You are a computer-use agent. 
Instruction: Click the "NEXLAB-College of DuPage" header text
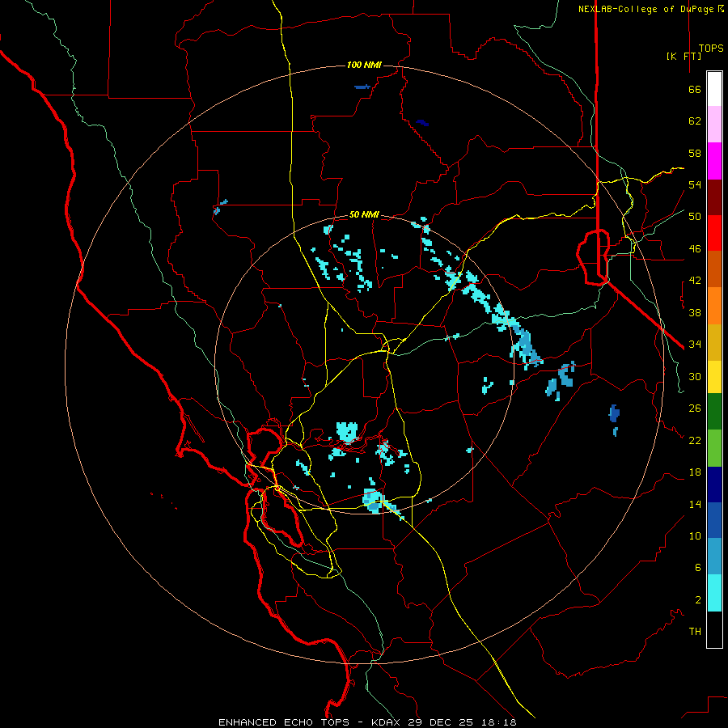tap(645, 9)
